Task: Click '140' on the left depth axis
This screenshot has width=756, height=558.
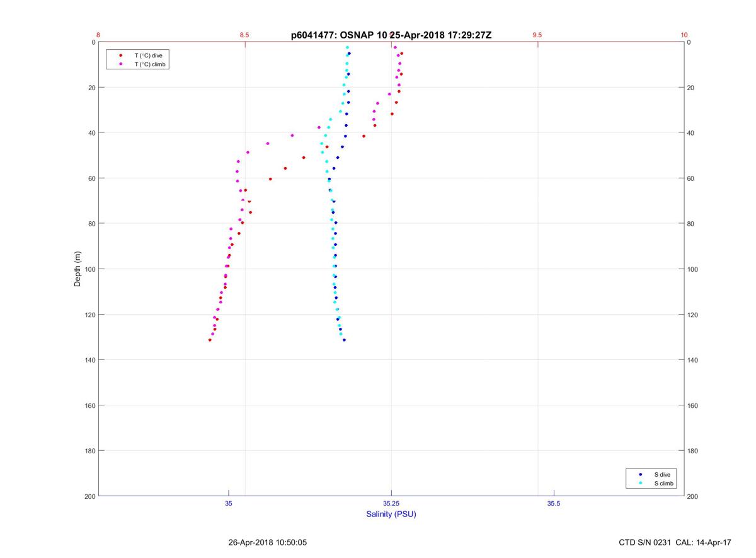Action: 89,360
